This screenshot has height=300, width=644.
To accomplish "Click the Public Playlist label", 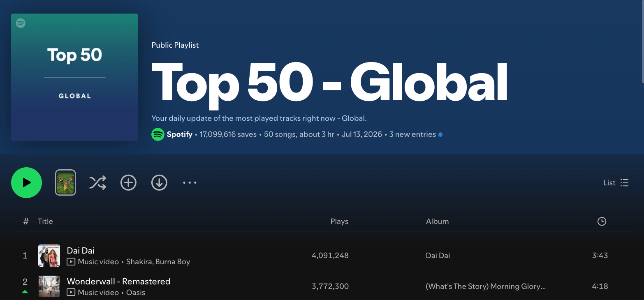I will [x=175, y=45].
